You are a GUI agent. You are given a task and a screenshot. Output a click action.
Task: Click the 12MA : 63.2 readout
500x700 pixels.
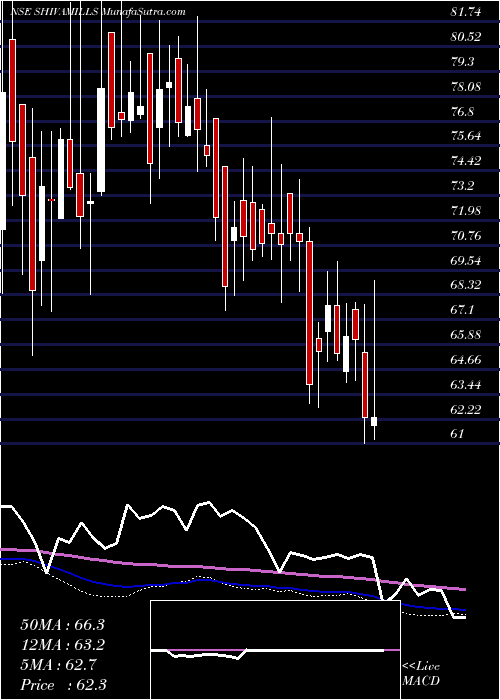click(x=62, y=645)
